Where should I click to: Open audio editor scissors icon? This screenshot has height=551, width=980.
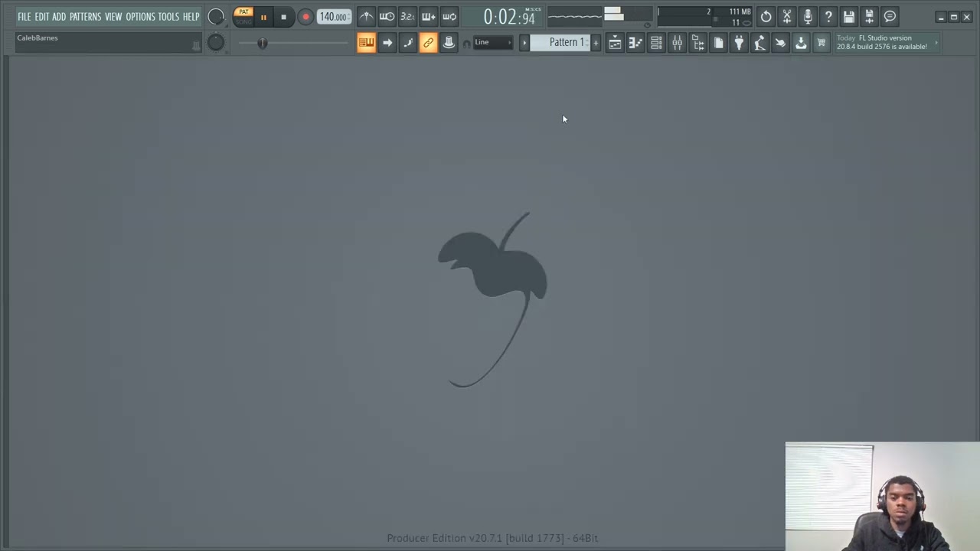tap(787, 17)
